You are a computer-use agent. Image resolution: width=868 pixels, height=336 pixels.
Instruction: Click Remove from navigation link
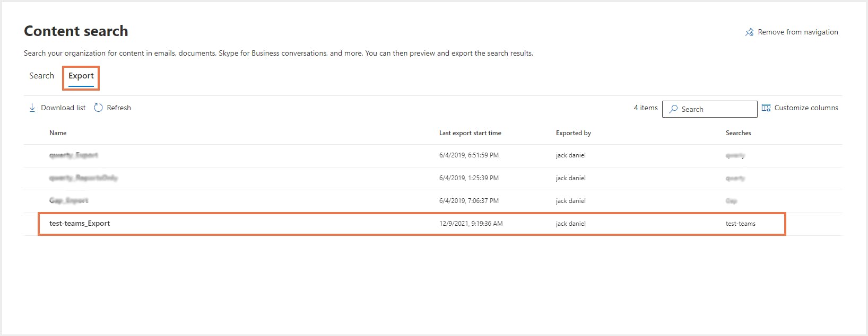point(797,32)
